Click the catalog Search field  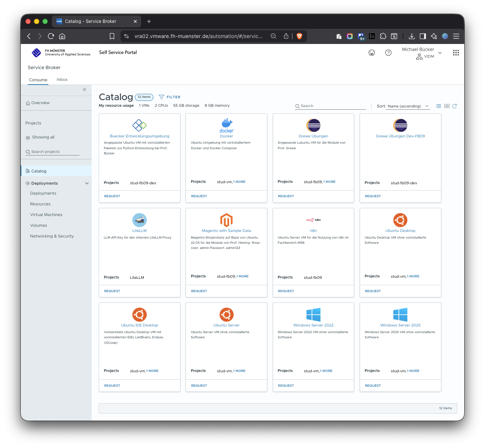332,106
